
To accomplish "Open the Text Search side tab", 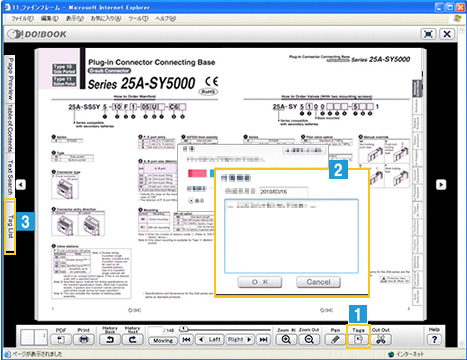I will (10, 177).
